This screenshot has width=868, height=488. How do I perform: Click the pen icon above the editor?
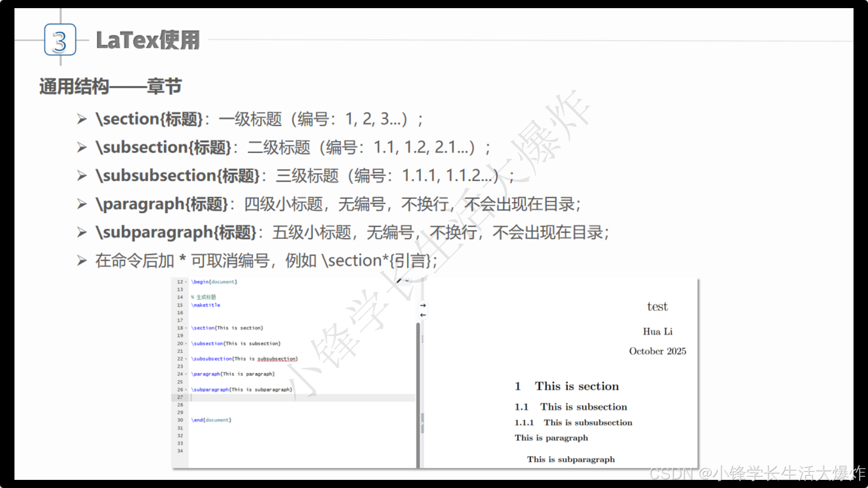click(x=399, y=281)
